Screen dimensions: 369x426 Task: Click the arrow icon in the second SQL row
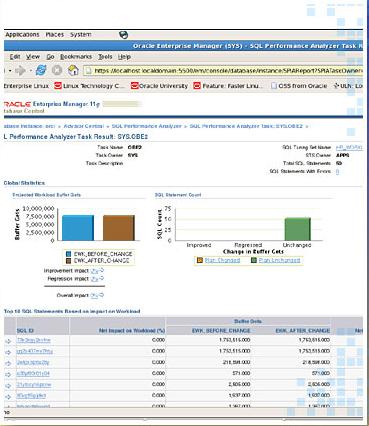8,352
